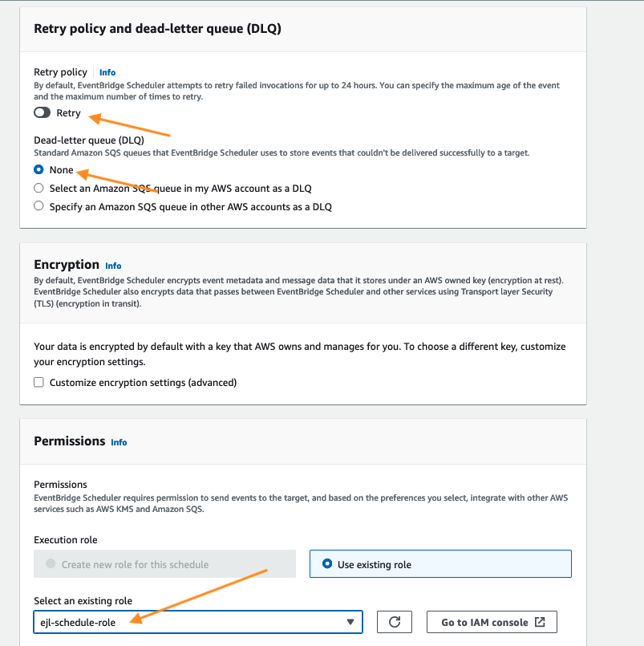Select SQS queue in my AWS account
Image resolution: width=644 pixels, height=646 pixels.
click(38, 188)
